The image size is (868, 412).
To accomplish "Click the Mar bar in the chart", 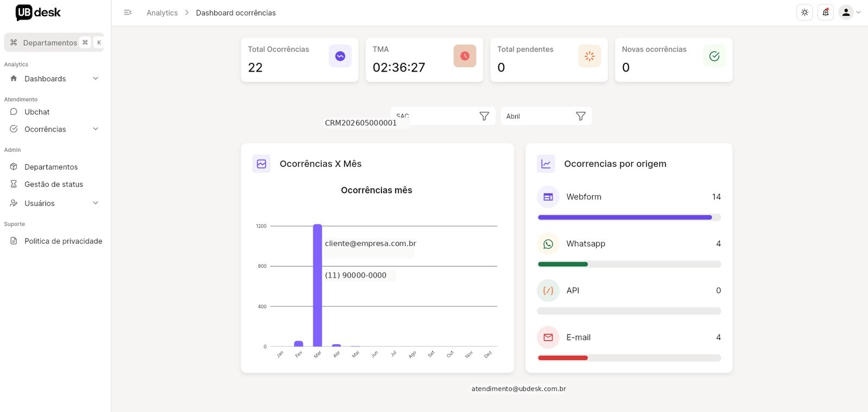I will point(317,285).
